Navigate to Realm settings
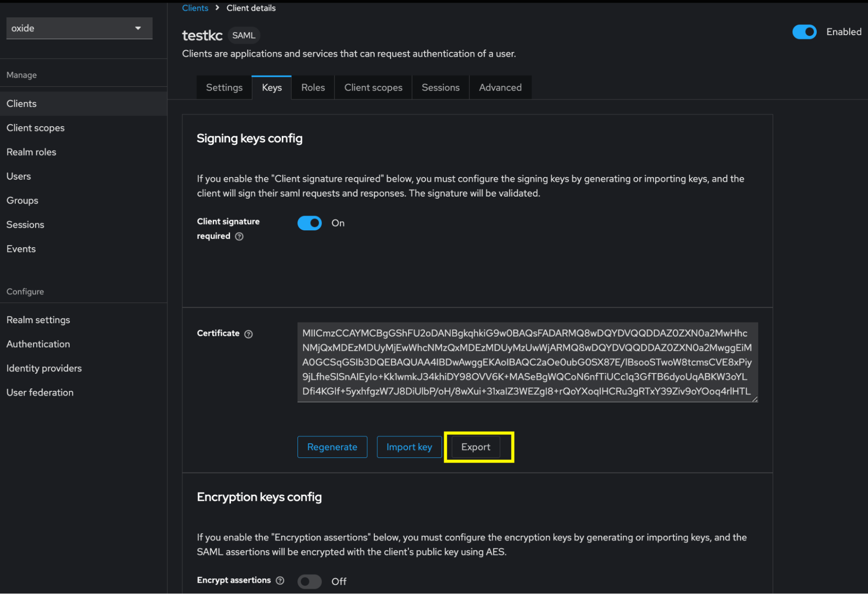The height and width of the screenshot is (594, 868). point(38,320)
